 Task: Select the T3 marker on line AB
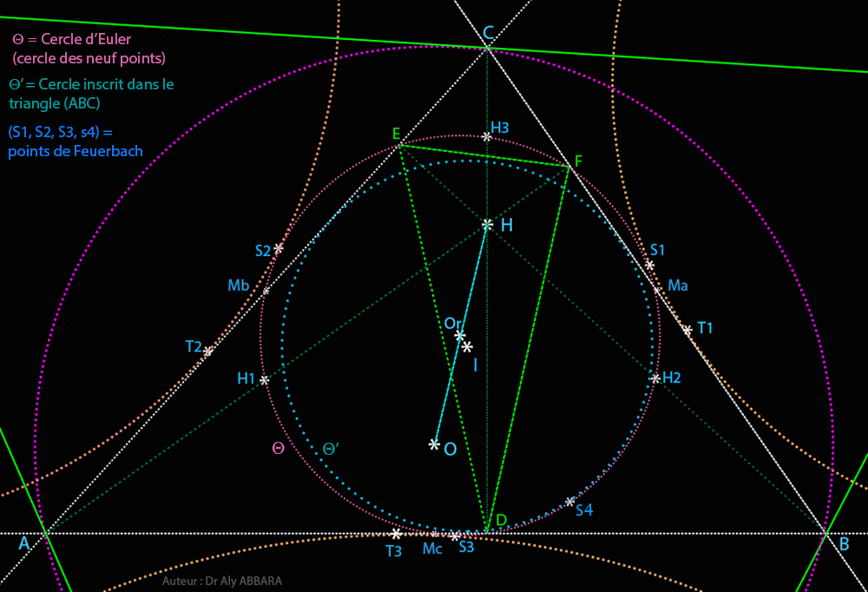point(396,534)
